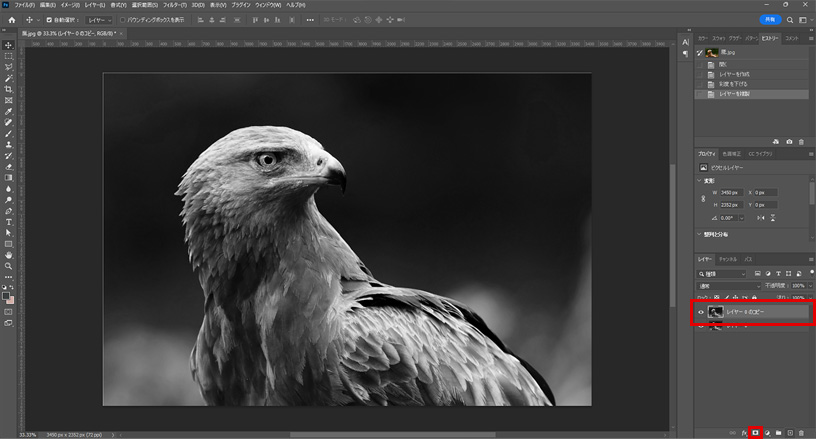Select the Eyedropper tool
The height and width of the screenshot is (439, 816).
click(8, 111)
